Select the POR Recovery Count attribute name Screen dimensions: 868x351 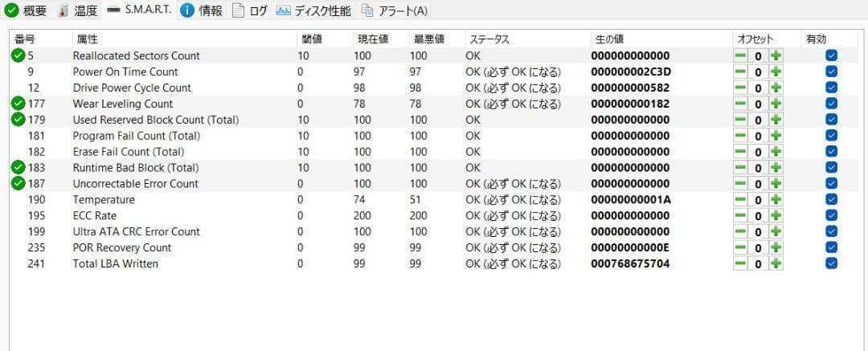122,247
